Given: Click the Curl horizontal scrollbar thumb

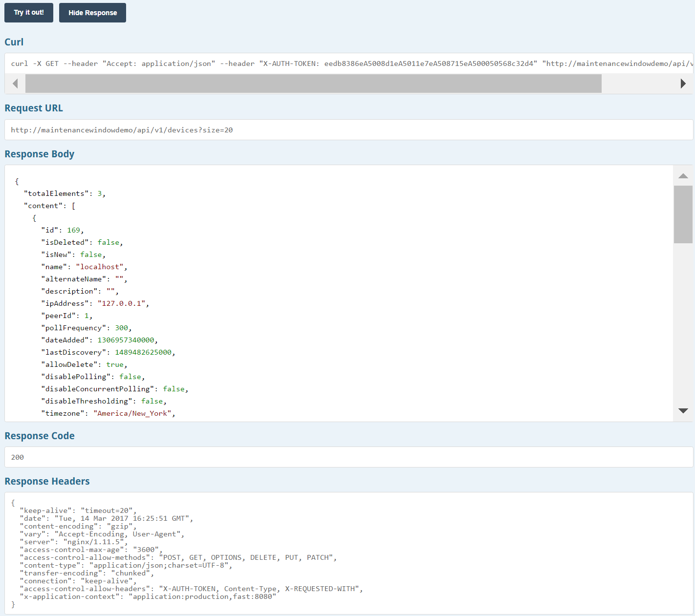Looking at the screenshot, I should [313, 84].
